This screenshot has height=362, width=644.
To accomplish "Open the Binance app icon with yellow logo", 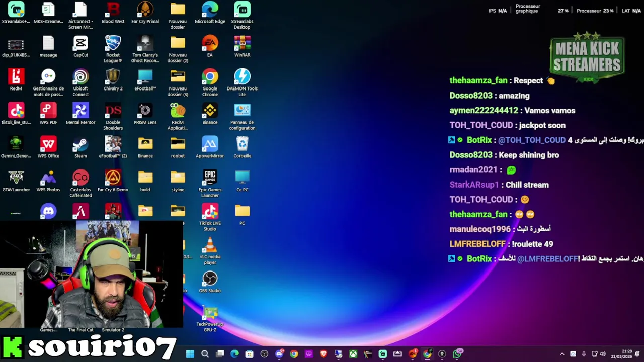I will 210,114.
